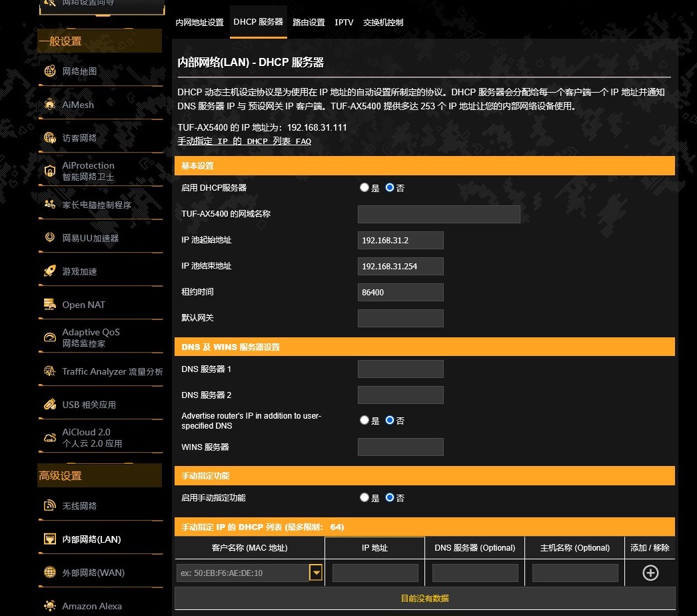697x616 pixels.
Task: Open AiCloud 2.0 cloud icon
Action: [x=50, y=438]
